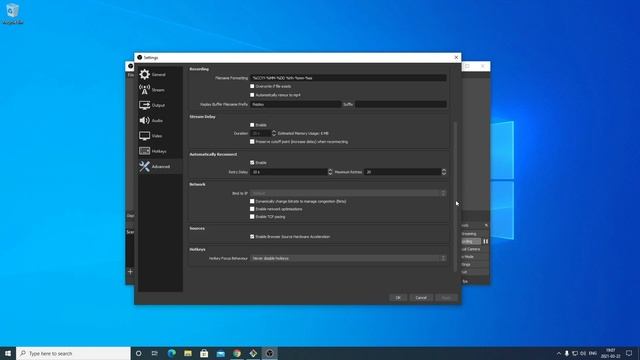Click pause recording icon in OBS main window
This screenshot has height=360, width=640.
(485, 241)
